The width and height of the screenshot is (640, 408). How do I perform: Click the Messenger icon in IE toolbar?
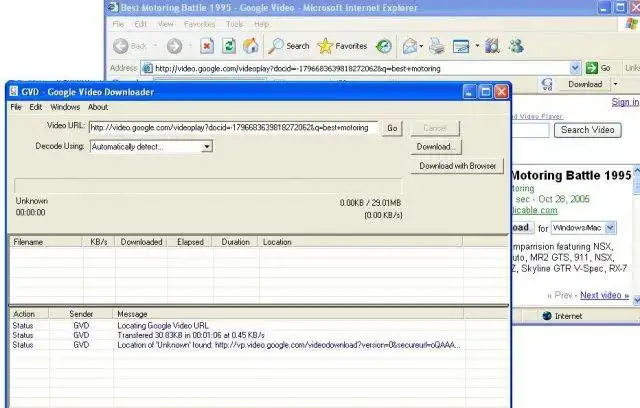(x=516, y=46)
